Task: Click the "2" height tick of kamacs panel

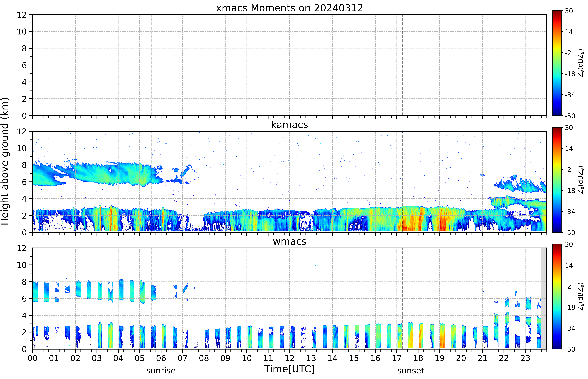Action: (24, 216)
